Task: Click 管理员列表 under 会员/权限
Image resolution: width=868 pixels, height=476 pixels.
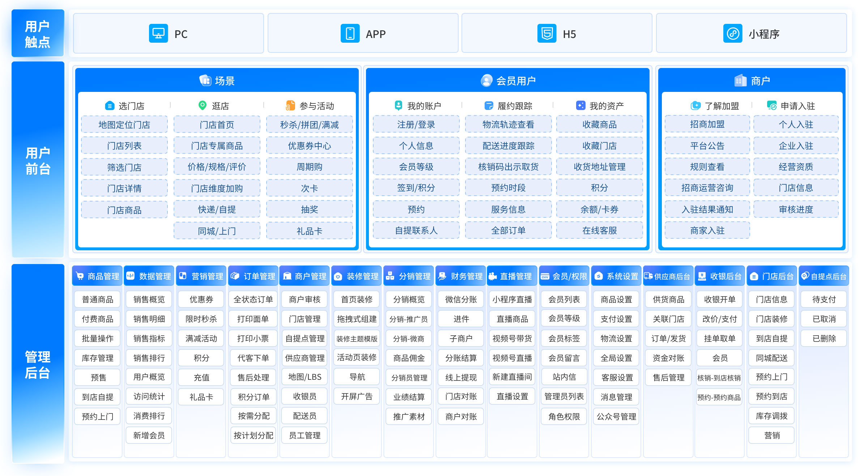Action: 564,396
